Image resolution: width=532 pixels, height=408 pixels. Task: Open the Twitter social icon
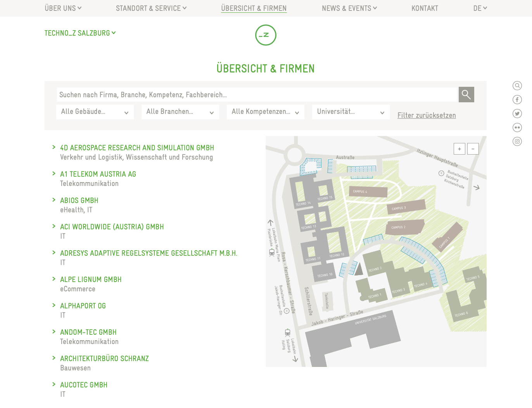click(x=517, y=114)
